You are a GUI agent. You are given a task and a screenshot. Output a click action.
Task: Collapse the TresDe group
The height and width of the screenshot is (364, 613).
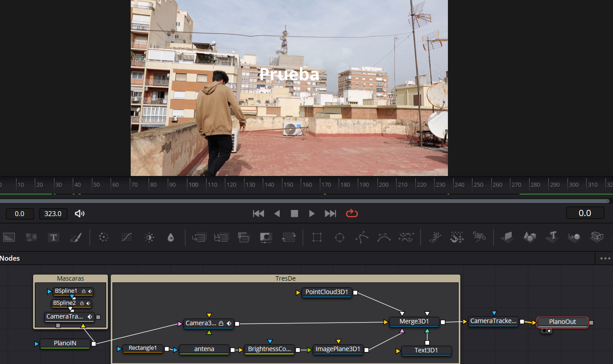(286, 278)
